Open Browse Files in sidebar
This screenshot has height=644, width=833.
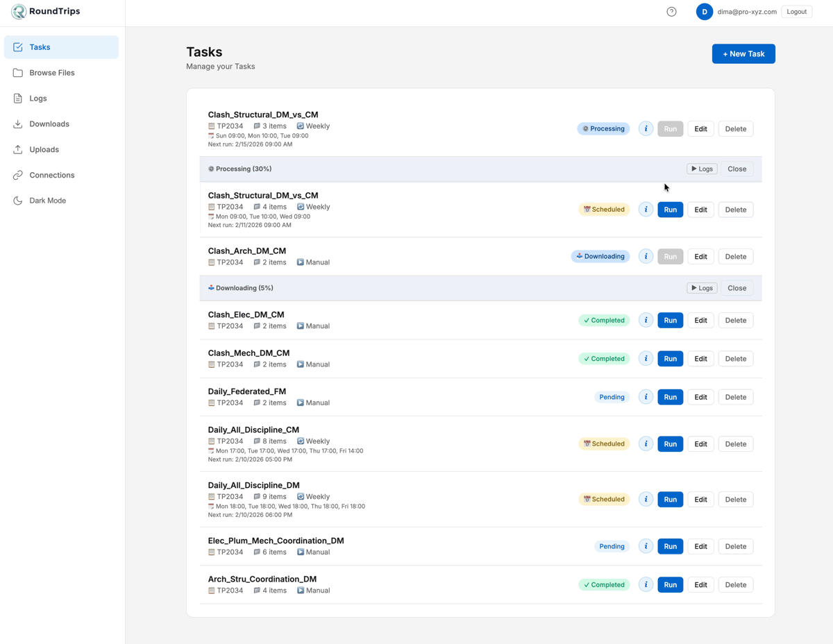51,73
